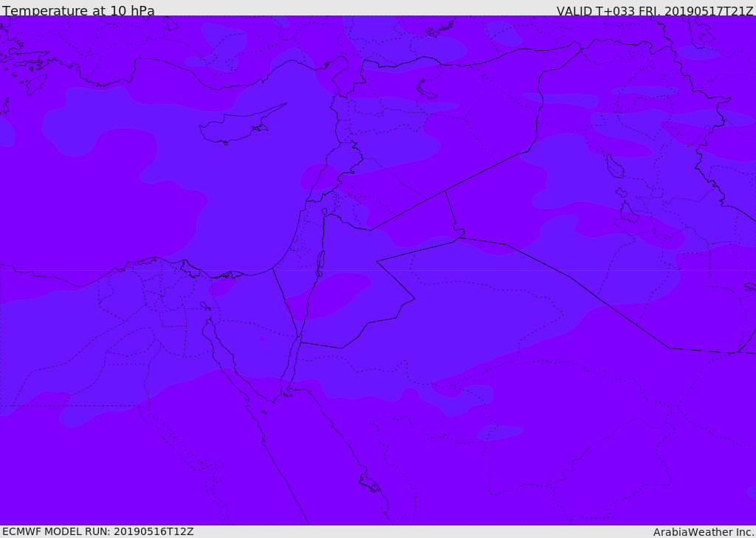
Task: Click the 'Temperature at 10 hPa' title
Action: coord(78,10)
